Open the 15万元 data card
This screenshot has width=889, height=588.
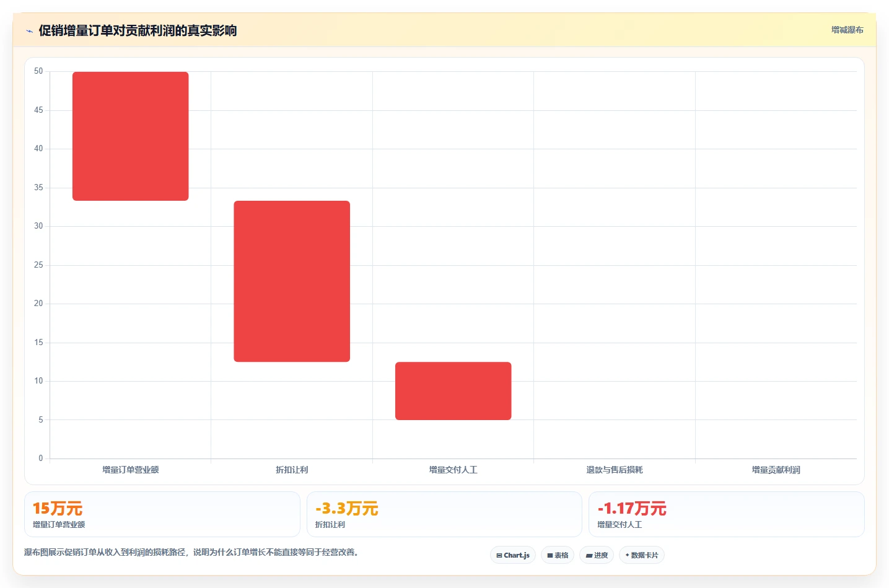click(x=162, y=514)
